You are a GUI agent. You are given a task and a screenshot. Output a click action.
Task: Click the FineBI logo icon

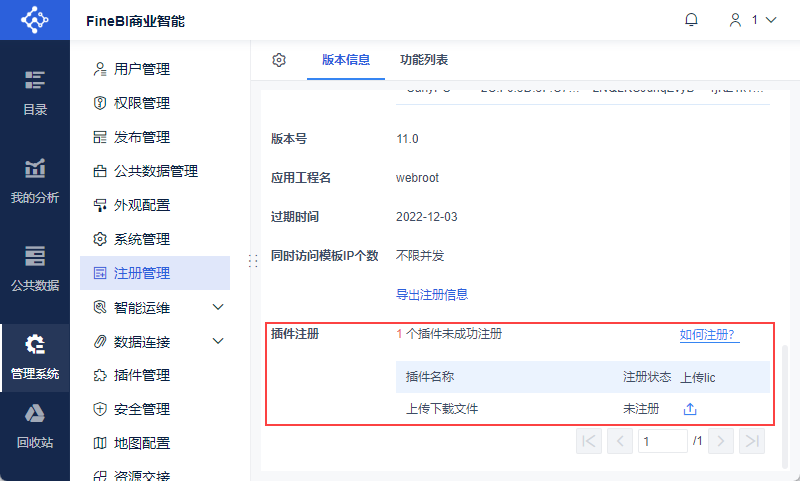(x=35, y=20)
